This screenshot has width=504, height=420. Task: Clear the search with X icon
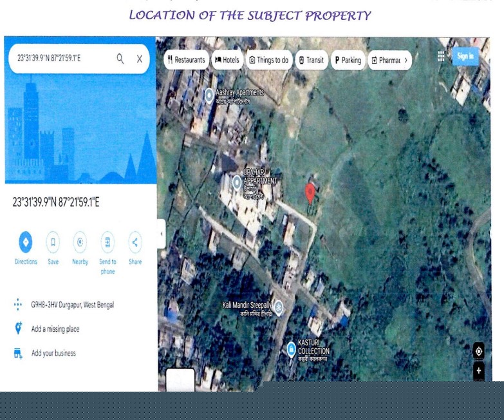click(140, 59)
